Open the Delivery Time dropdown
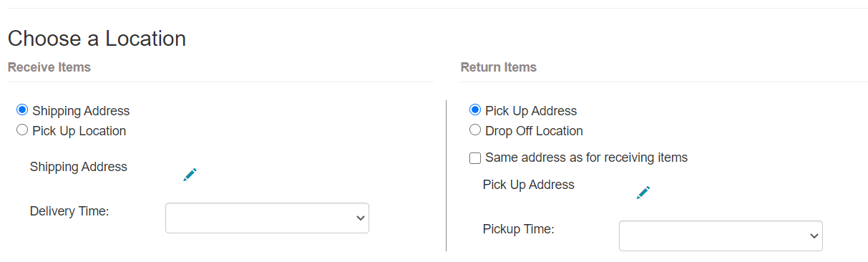Image resolution: width=868 pixels, height=262 pixels. pos(267,218)
